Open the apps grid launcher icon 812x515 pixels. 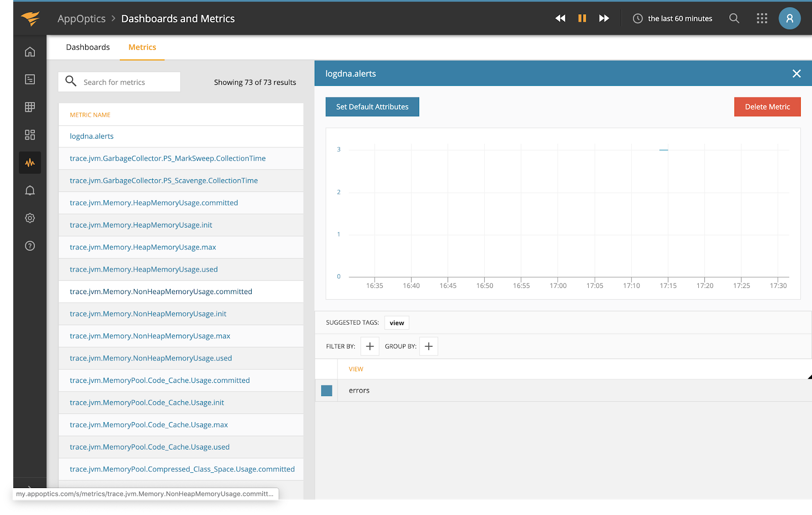tap(762, 18)
